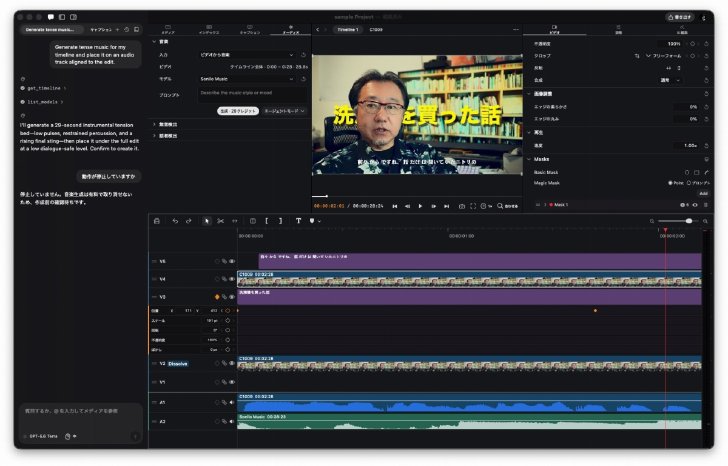Click the redo arrow in timeline toolbar
Viewport: 728px width, 466px height.
pyautogui.click(x=188, y=221)
